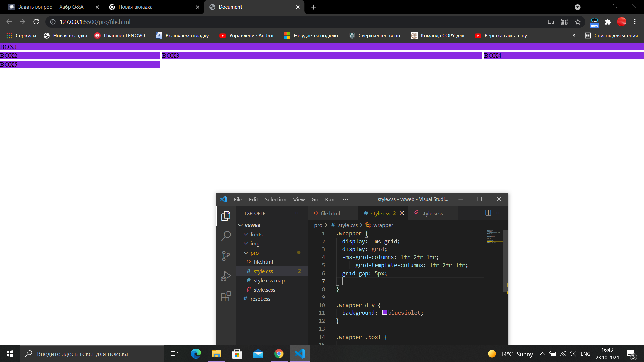Viewport: 644px width, 362px height.
Task: Open style.css.map in the Explorer tree
Action: pos(272,280)
